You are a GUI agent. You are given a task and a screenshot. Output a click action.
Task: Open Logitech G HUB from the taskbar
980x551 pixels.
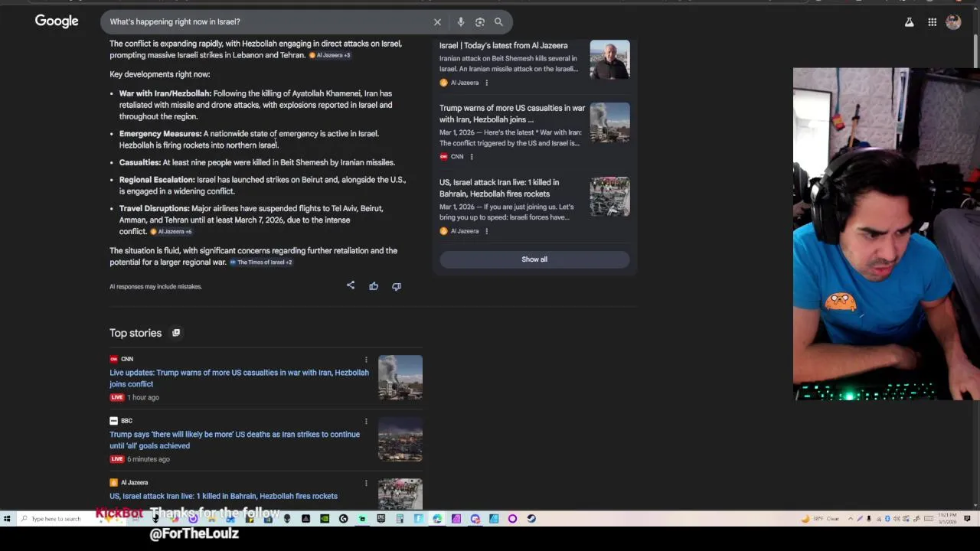point(343,519)
